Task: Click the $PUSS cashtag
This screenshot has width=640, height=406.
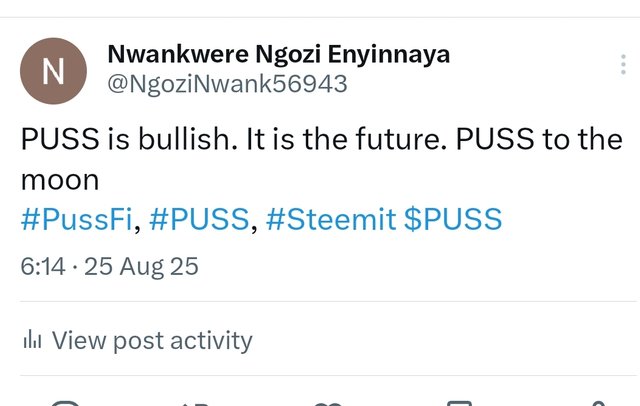Action: pyautogui.click(x=453, y=220)
